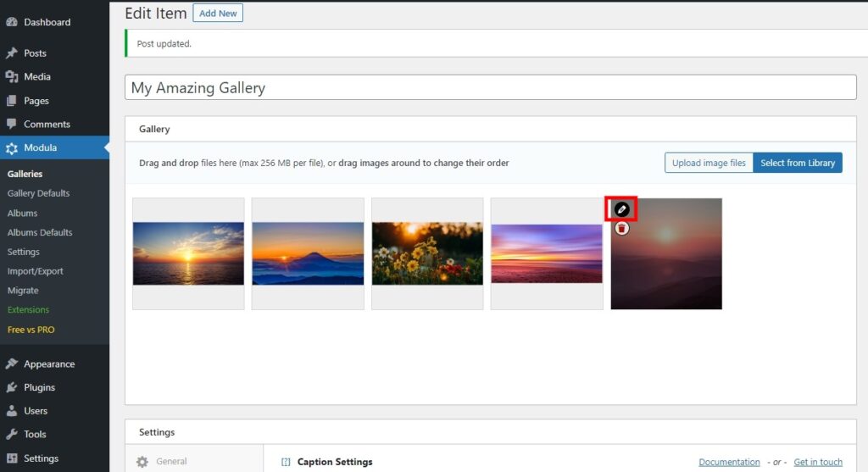
Task: Open the Gallery Defaults submenu item
Action: (38, 193)
